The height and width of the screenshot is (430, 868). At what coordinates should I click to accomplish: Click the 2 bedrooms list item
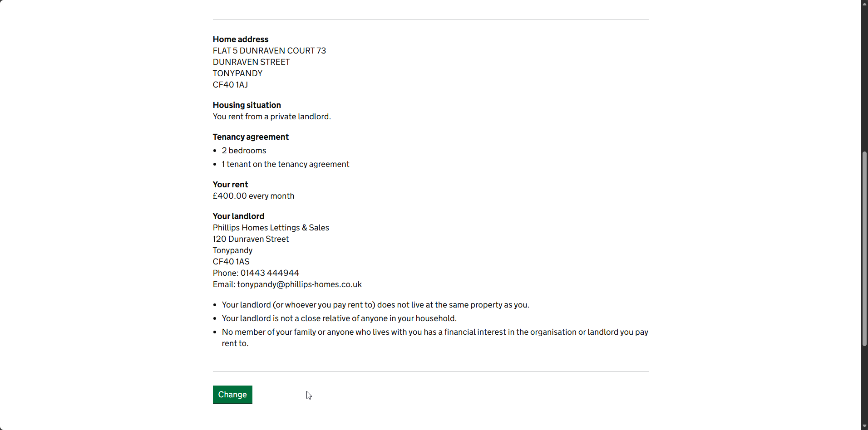244,151
